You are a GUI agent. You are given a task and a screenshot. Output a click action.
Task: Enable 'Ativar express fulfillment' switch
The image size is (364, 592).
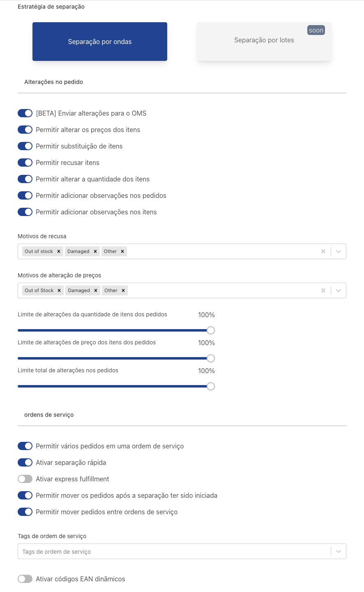25,479
